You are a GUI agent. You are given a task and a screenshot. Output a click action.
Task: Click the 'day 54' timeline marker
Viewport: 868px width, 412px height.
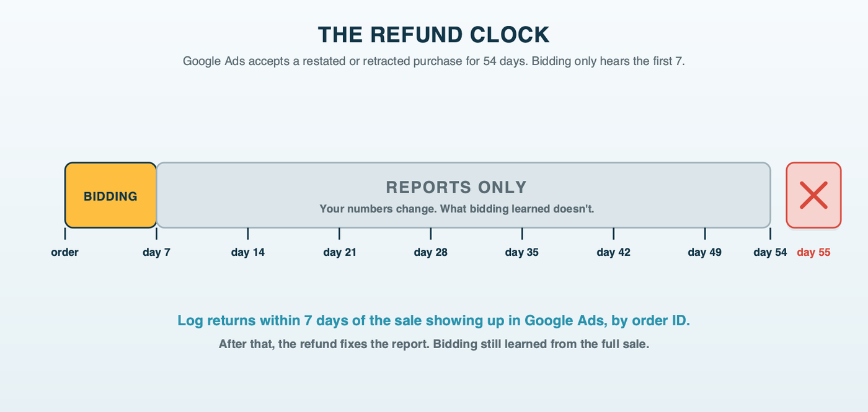(x=770, y=252)
